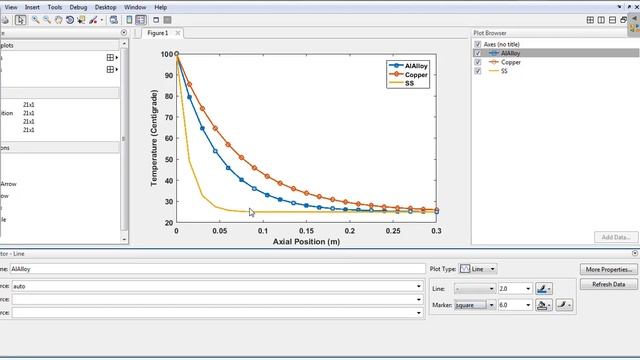The width and height of the screenshot is (640, 360).
Task: Click the Show Plot Tools icon
Action: pyautogui.click(x=167, y=20)
